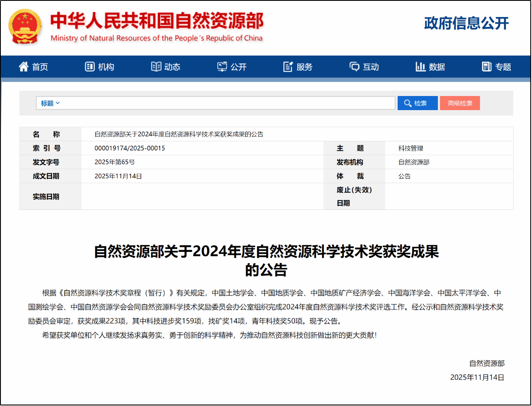Click the 动态 open-book icon

pyautogui.click(x=156, y=66)
